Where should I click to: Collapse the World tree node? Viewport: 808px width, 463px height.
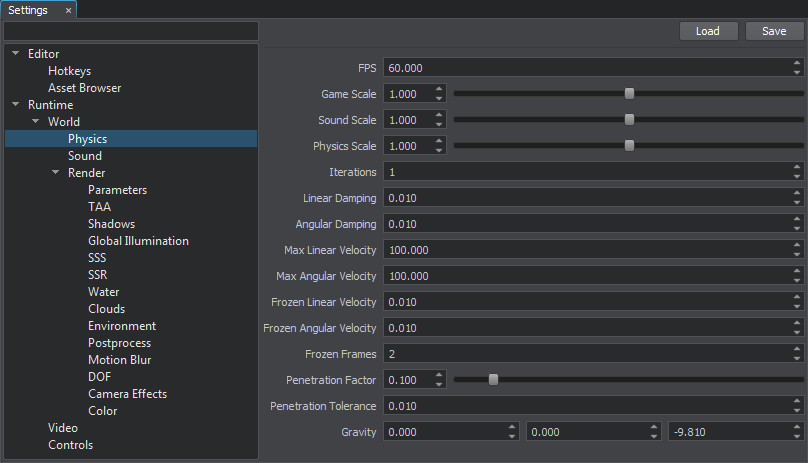coord(36,121)
